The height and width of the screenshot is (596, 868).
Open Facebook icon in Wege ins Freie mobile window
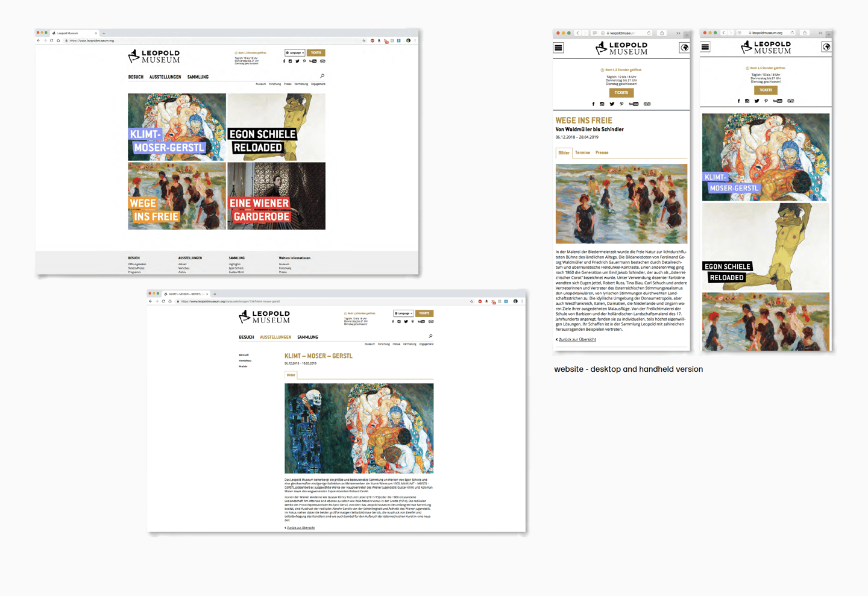593,104
